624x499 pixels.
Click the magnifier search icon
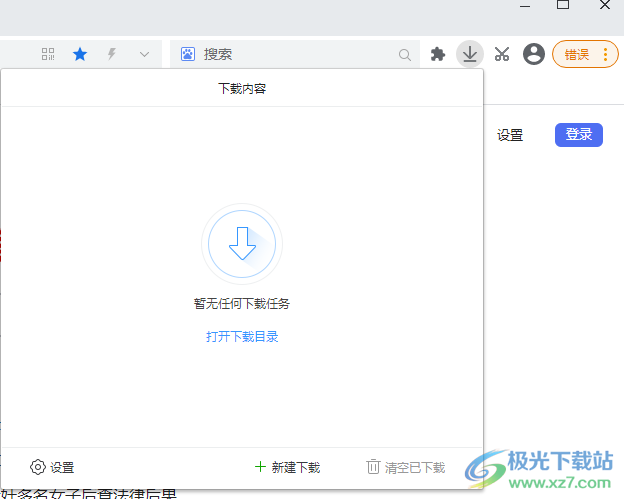405,55
